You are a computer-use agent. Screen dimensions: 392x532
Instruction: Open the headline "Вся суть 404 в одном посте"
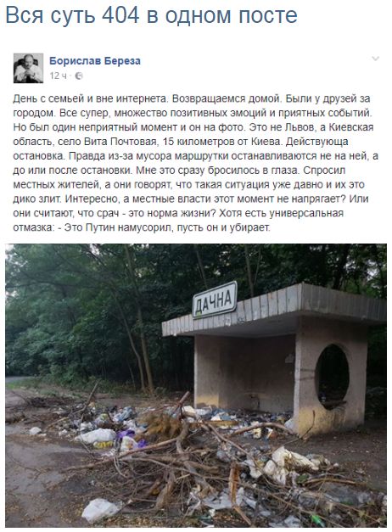pos(151,15)
